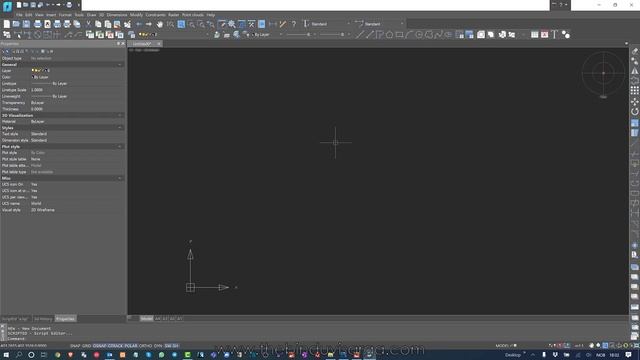Open the File menu

tap(19, 15)
